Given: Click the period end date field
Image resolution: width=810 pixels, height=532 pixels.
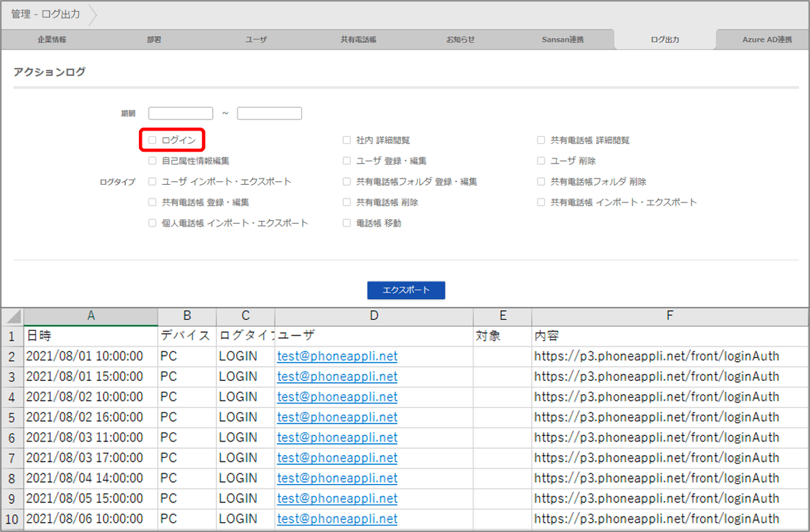Looking at the screenshot, I should [269, 113].
